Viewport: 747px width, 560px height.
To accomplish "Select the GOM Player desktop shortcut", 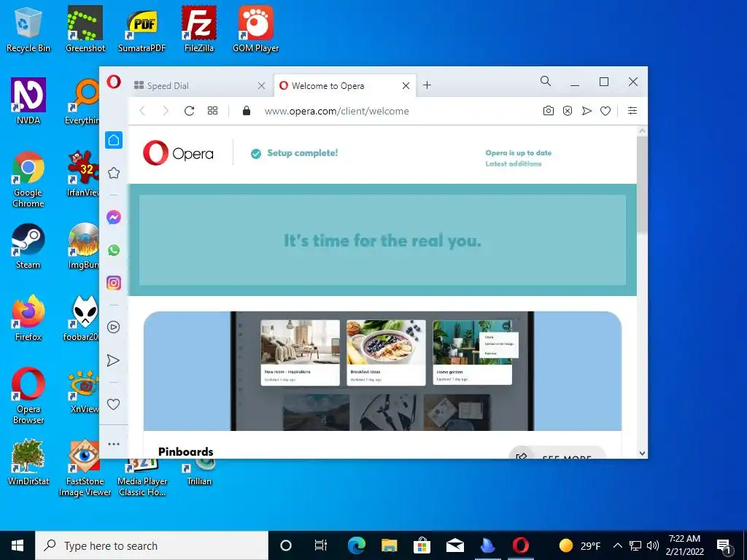I will click(256, 29).
